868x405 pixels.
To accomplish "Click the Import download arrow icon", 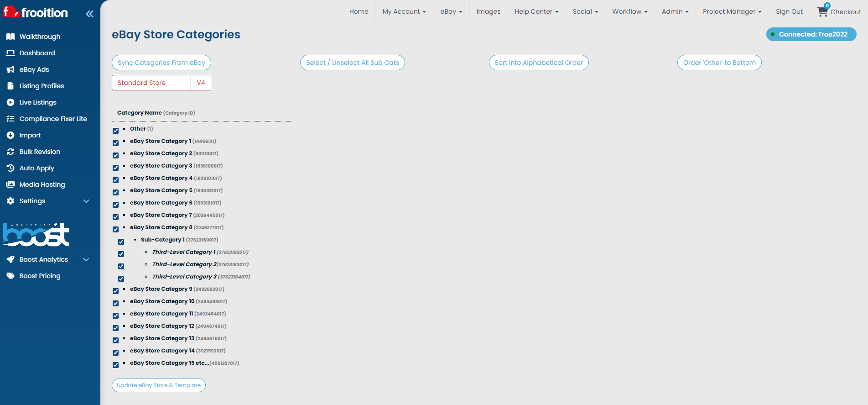I will tap(10, 135).
